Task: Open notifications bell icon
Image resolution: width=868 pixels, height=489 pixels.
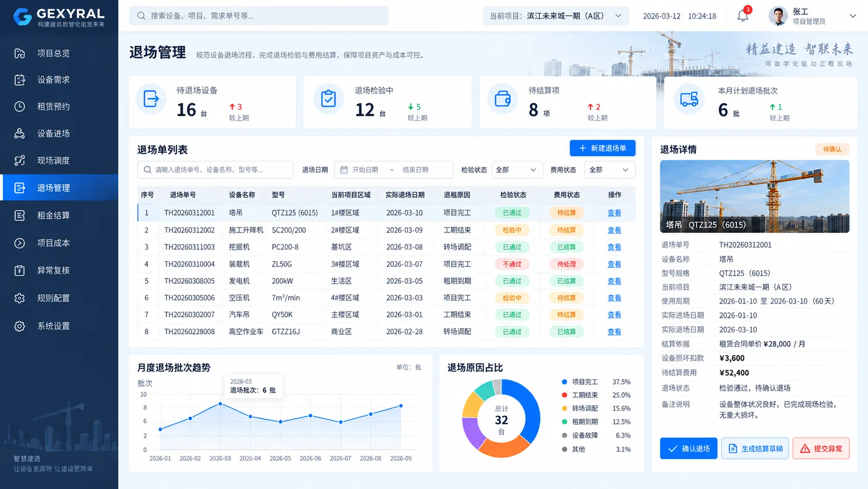Action: point(743,16)
